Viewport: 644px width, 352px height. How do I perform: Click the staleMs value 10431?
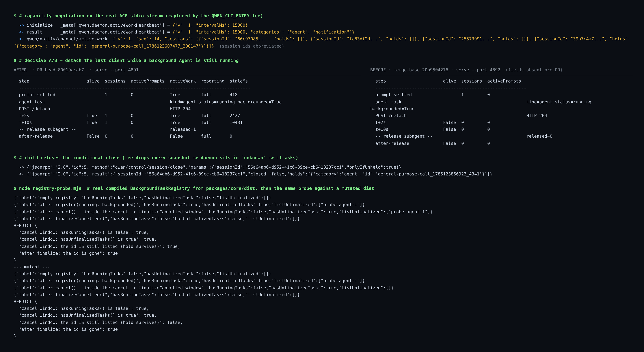click(x=236, y=122)
